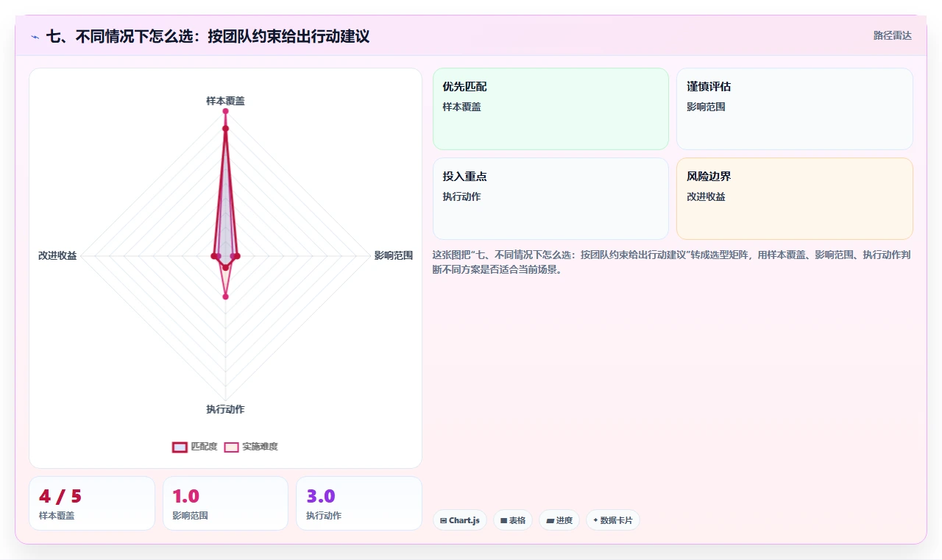Toggle the 匹配度 legend entry

coord(195,447)
